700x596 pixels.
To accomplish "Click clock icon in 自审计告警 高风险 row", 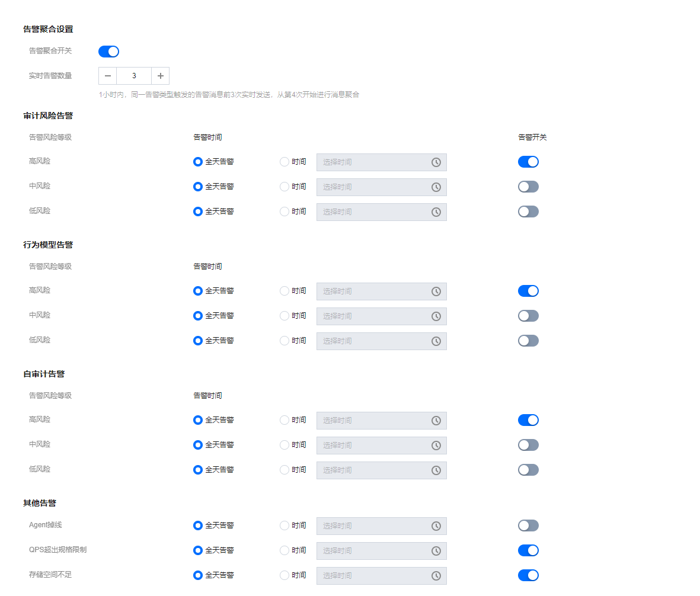I will 436,421.
